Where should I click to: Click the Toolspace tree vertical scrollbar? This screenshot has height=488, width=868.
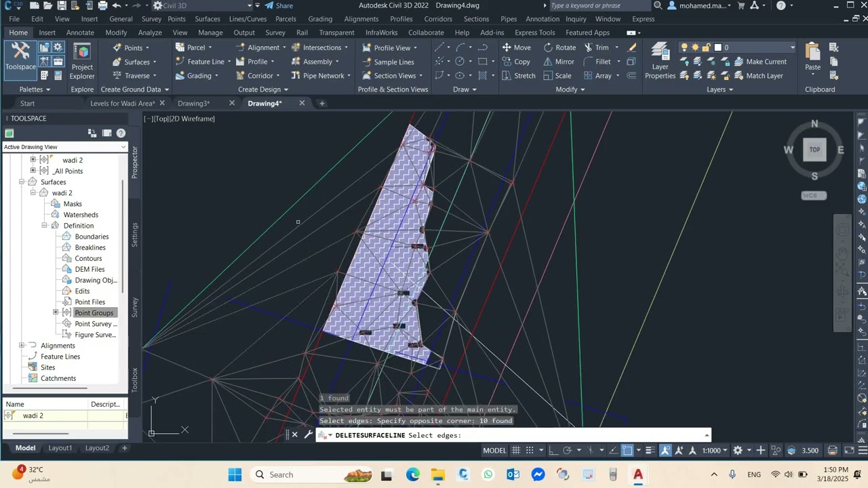[x=123, y=237]
